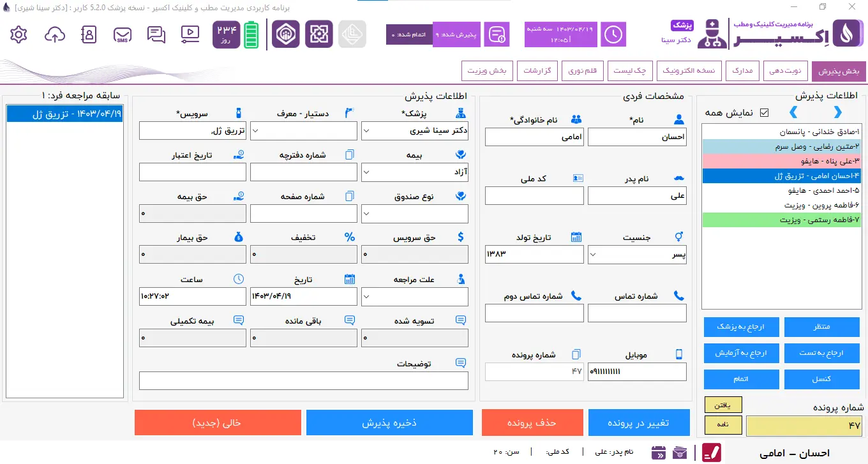
Task: Click the 'ارجاع به آزمایش' button
Action: click(x=742, y=353)
